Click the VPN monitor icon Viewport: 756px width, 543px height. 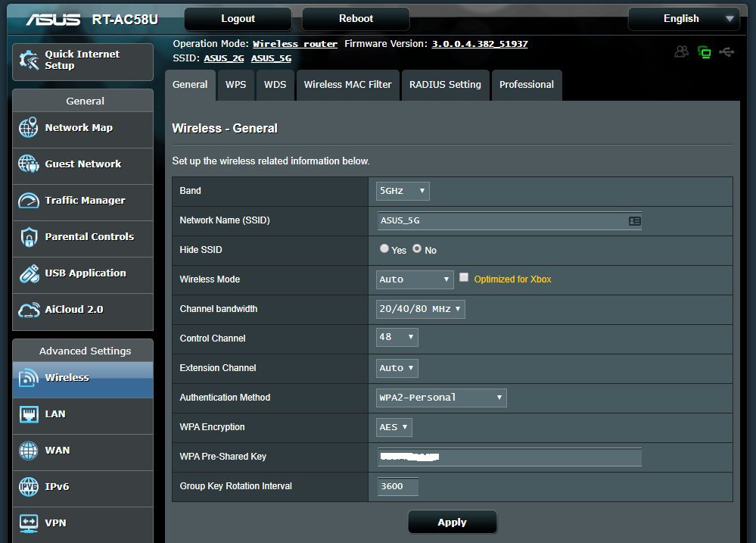tap(29, 523)
